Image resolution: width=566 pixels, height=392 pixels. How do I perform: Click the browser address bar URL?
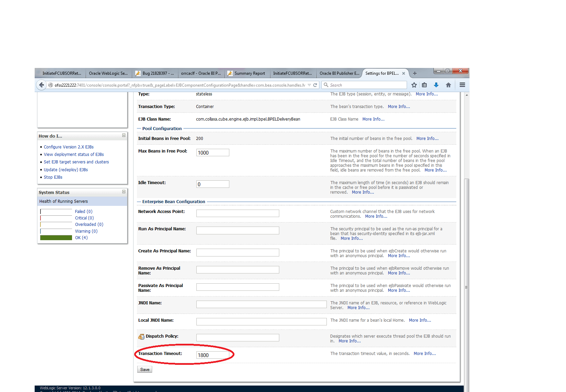pos(180,85)
